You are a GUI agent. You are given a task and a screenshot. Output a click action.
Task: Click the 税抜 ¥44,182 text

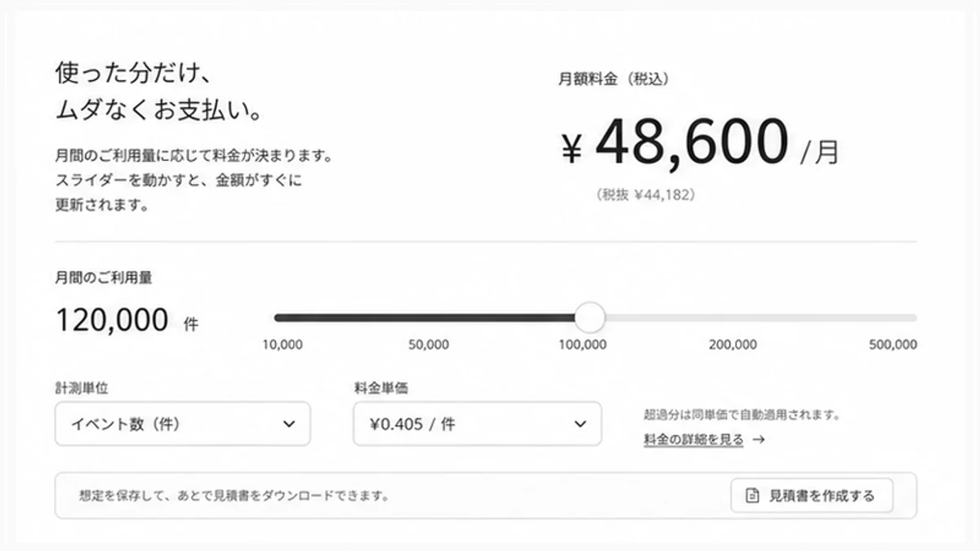[646, 196]
